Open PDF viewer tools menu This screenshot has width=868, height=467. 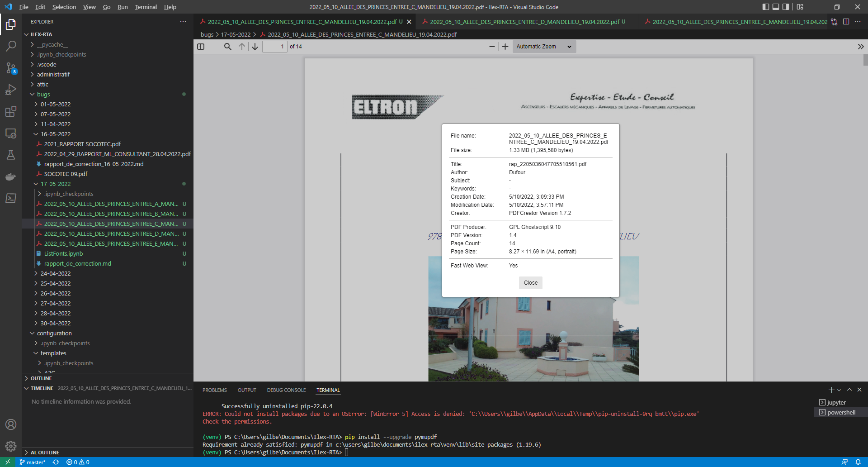pos(861,47)
